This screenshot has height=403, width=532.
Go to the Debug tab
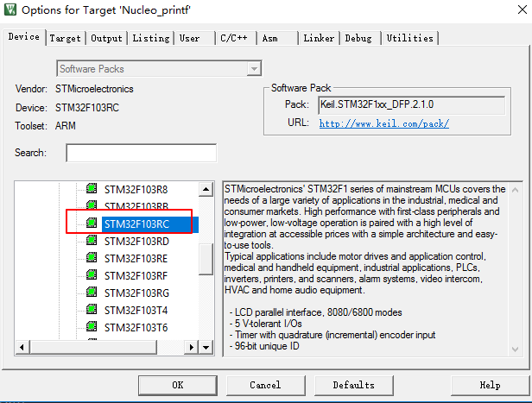tap(361, 38)
